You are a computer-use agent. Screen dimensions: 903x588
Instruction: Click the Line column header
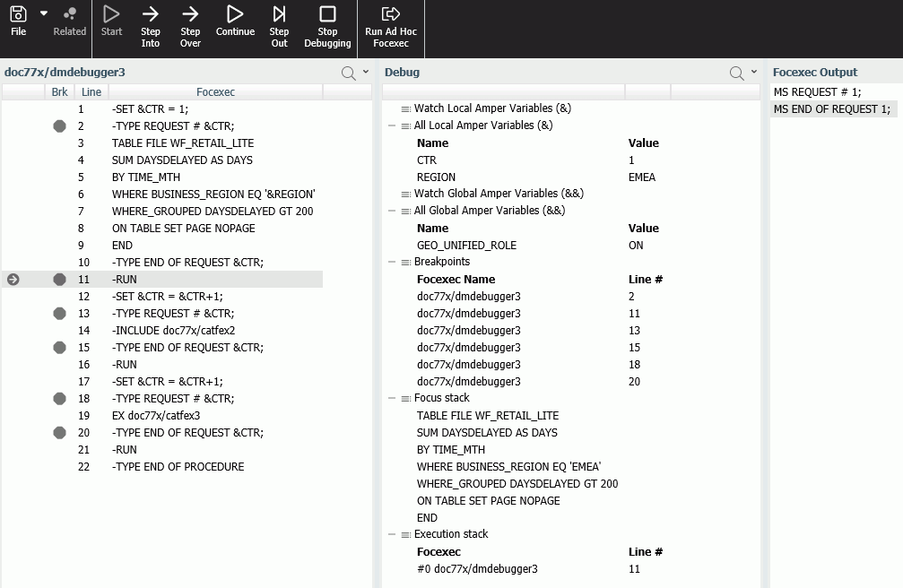click(x=91, y=92)
